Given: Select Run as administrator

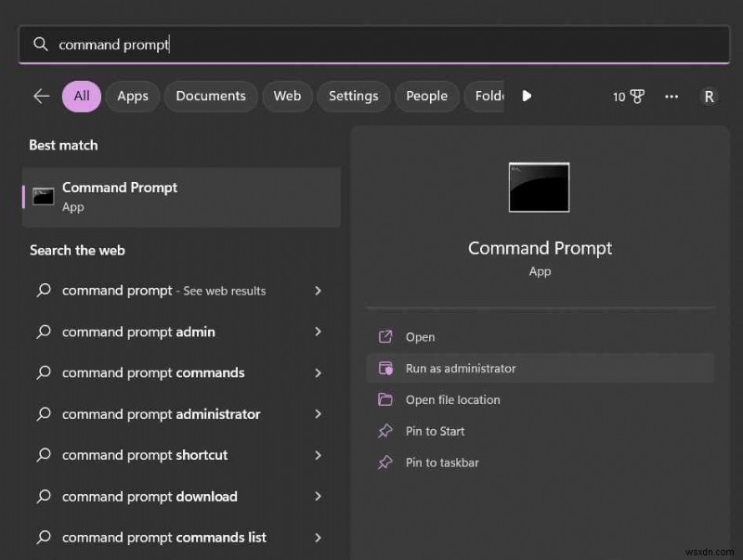Looking at the screenshot, I should tap(462, 368).
